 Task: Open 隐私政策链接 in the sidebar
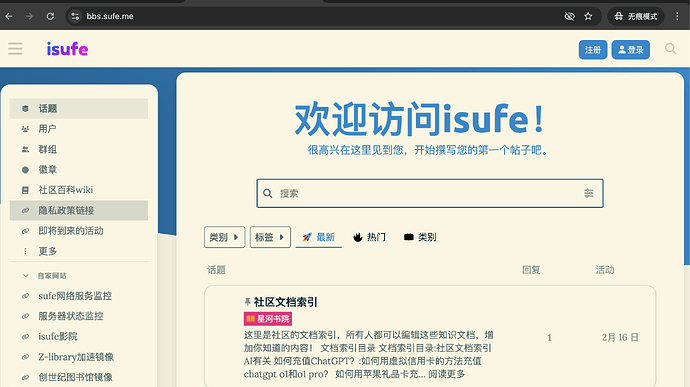pyautogui.click(x=79, y=210)
